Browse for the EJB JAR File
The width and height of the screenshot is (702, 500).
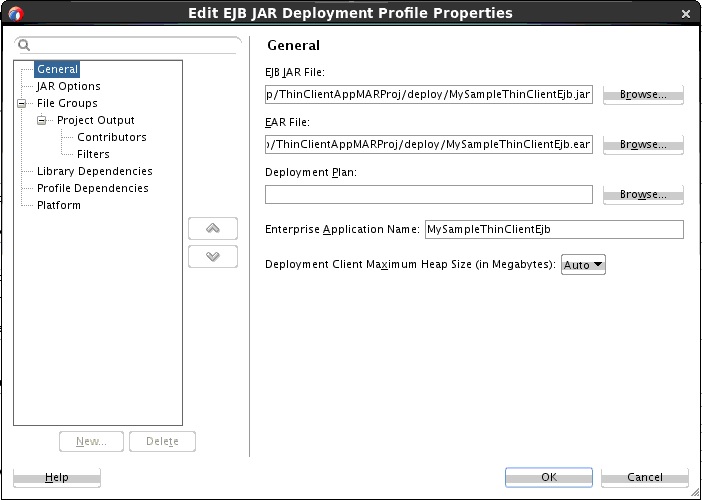click(x=643, y=95)
